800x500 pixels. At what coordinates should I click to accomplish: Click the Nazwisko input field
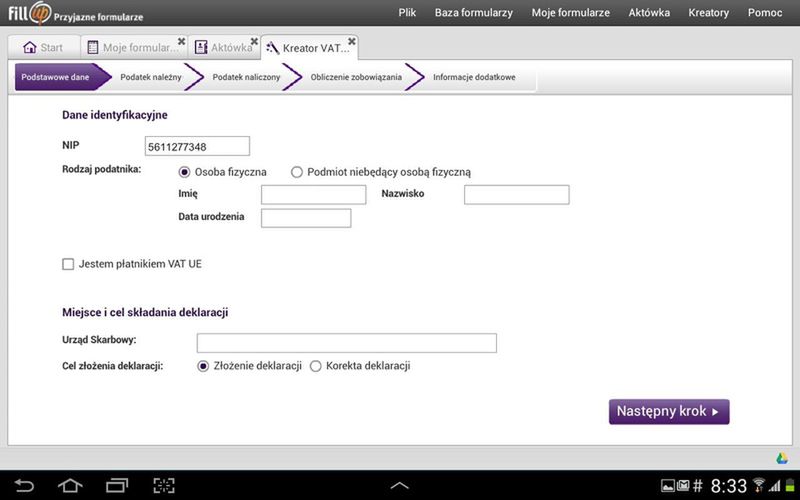516,195
